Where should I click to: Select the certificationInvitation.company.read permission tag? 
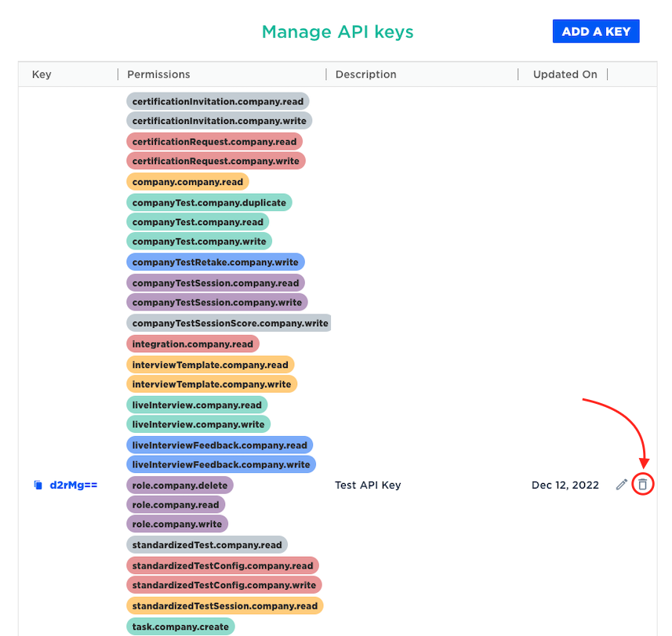(218, 101)
